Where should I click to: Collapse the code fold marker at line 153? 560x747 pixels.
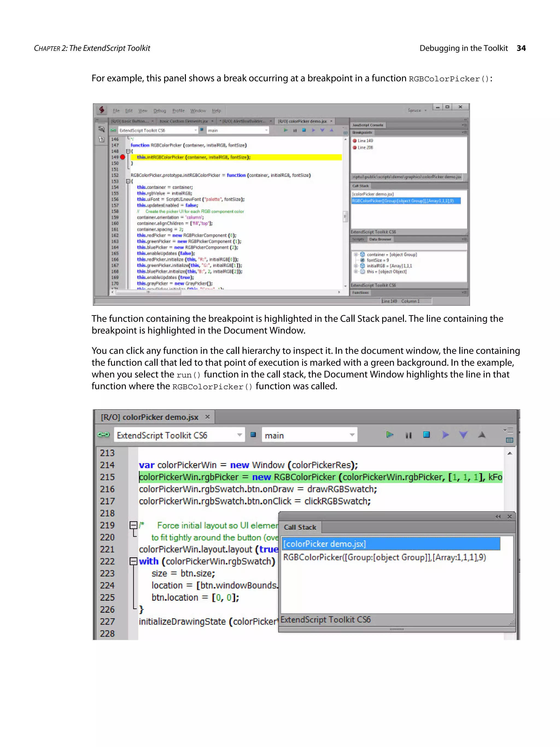[128, 181]
